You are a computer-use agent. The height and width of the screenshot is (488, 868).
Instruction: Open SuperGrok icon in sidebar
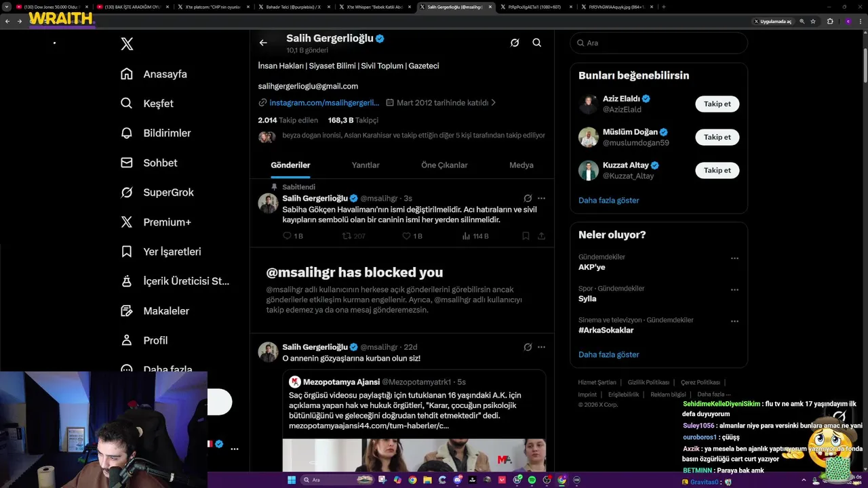tap(127, 192)
